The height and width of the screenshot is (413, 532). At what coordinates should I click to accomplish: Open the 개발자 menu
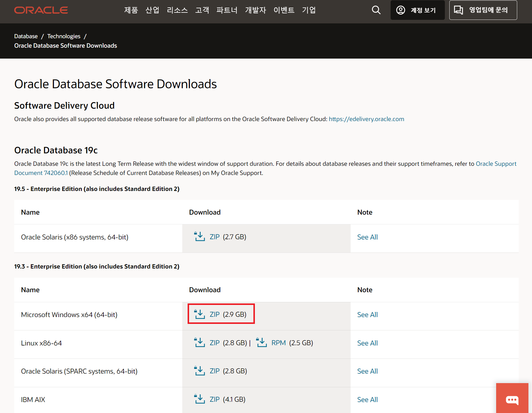[x=255, y=10]
